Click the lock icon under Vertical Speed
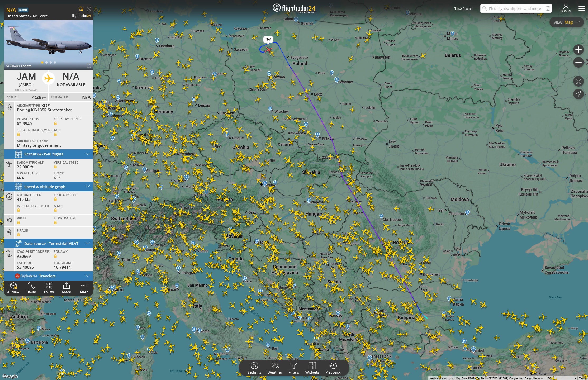This screenshot has width=588, height=380. coord(55,167)
